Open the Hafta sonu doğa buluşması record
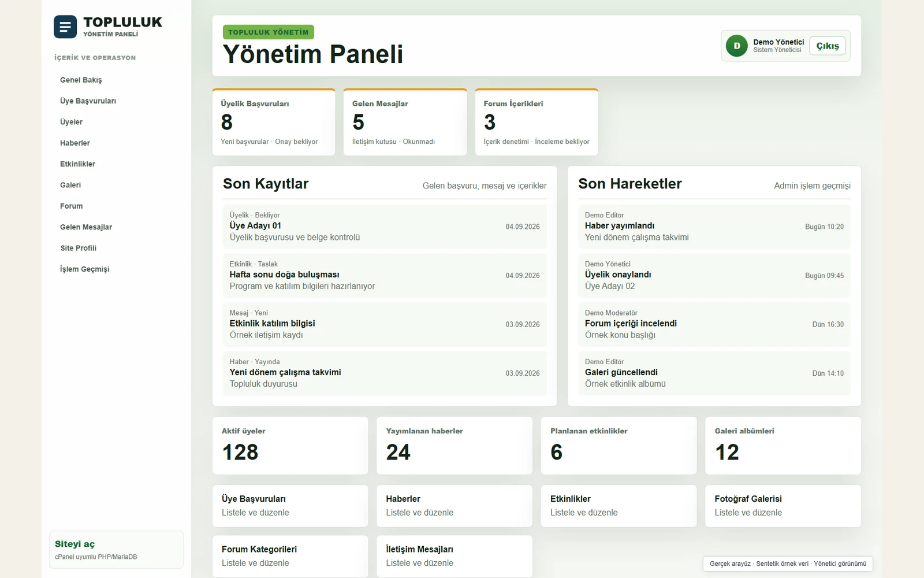 click(385, 275)
